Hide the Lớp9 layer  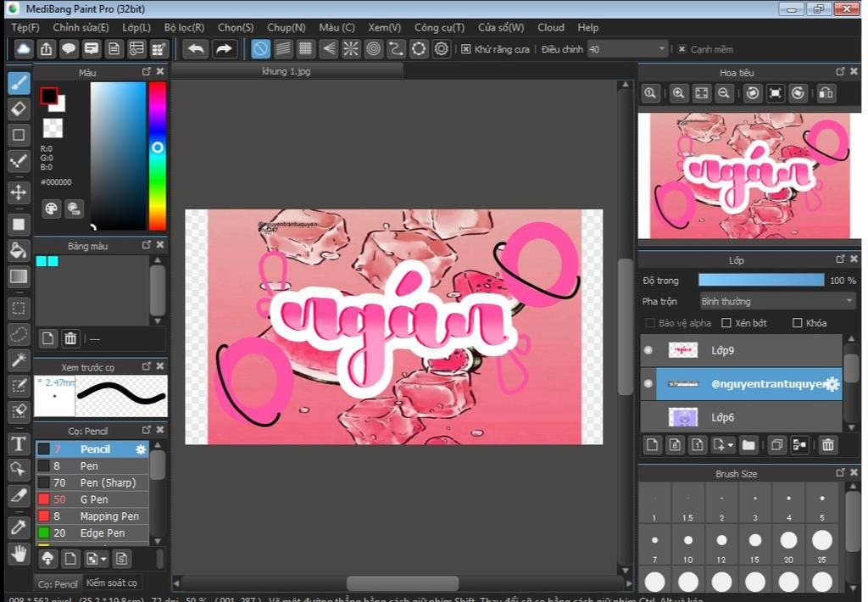pos(648,350)
